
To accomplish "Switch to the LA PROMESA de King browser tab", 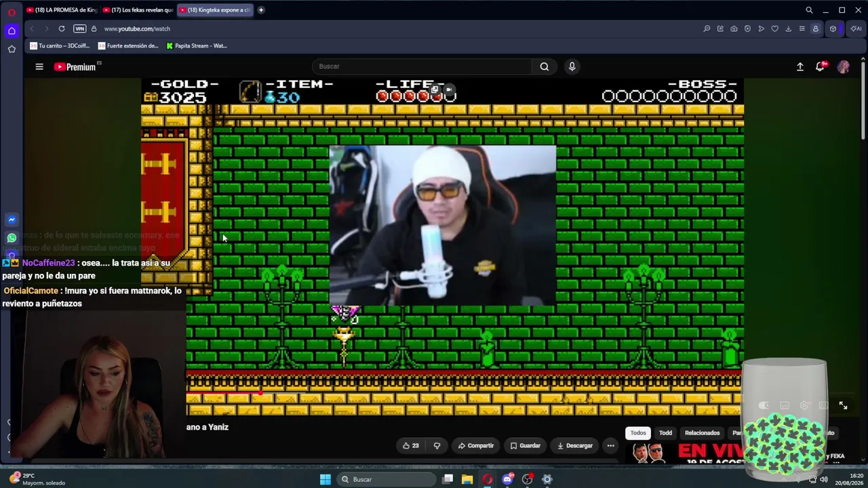I will pos(61,10).
